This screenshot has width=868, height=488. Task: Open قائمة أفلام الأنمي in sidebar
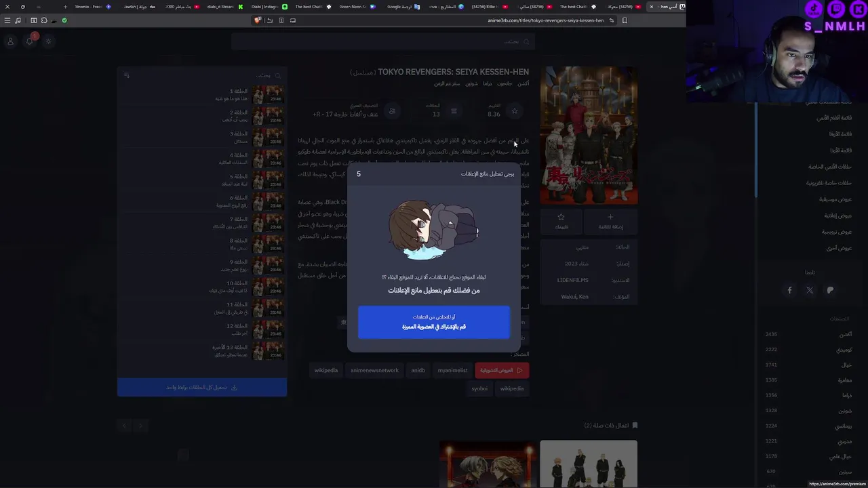pyautogui.click(x=834, y=118)
